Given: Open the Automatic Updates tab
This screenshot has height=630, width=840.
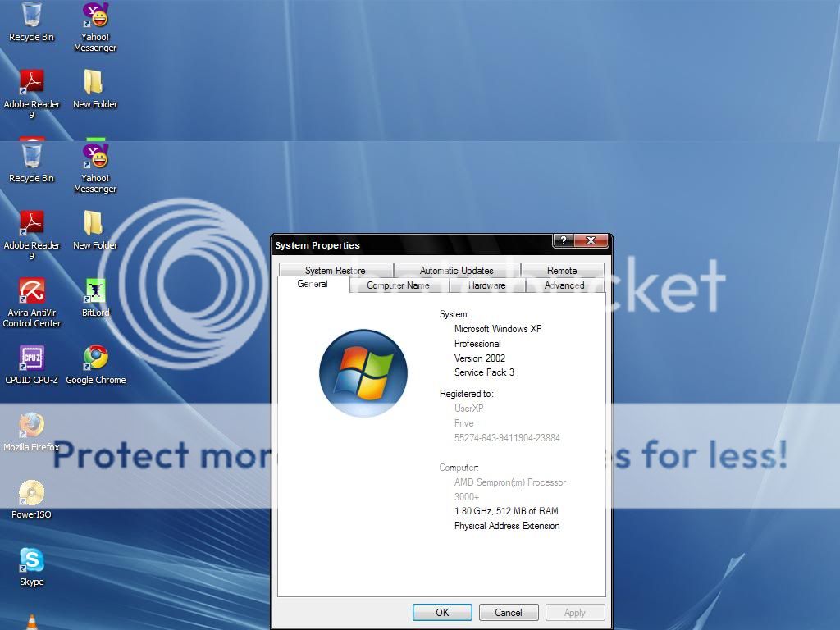Looking at the screenshot, I should 456,270.
